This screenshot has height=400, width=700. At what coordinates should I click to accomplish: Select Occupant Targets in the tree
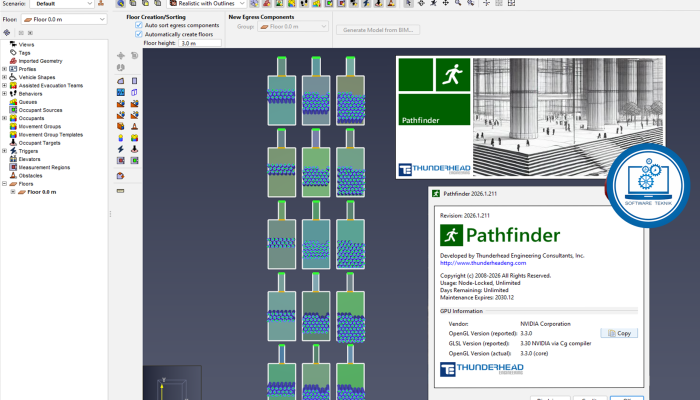pyautogui.click(x=39, y=143)
